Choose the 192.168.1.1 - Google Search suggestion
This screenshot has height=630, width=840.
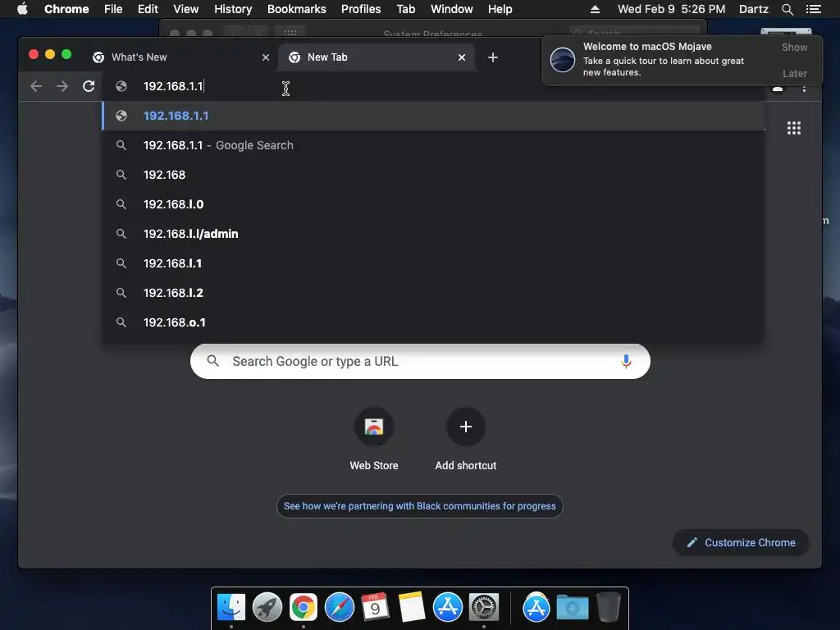pyautogui.click(x=433, y=145)
